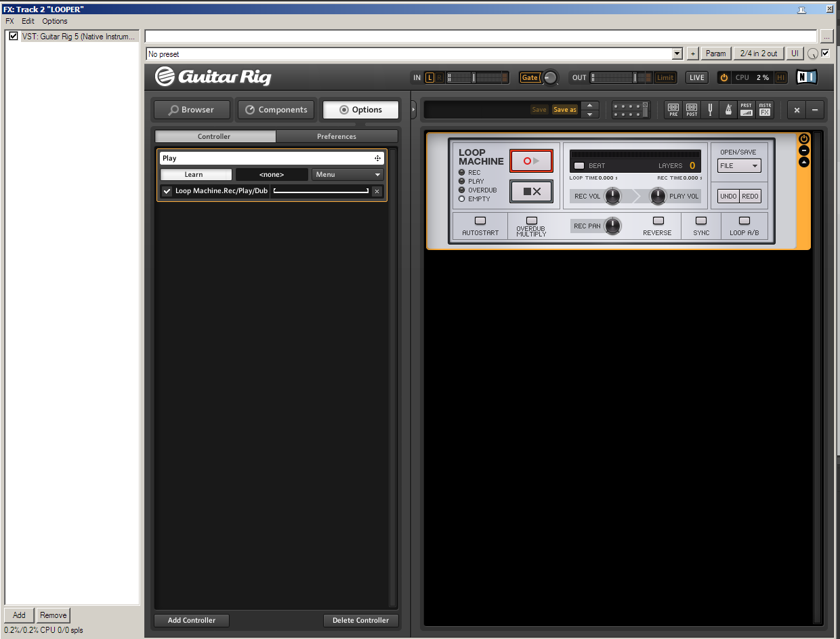Toggle the AUTOSTART switch

point(480,221)
